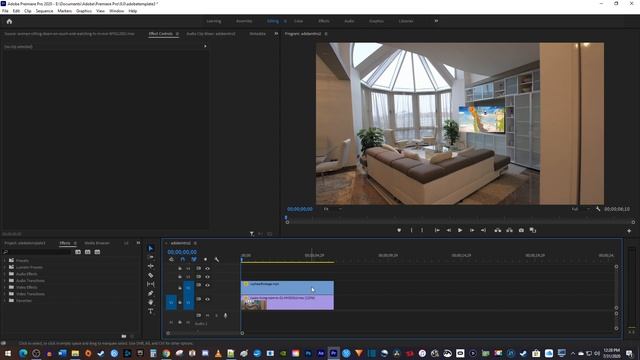Select the blue clip in timeline
640x360 pixels.
[x=287, y=287]
